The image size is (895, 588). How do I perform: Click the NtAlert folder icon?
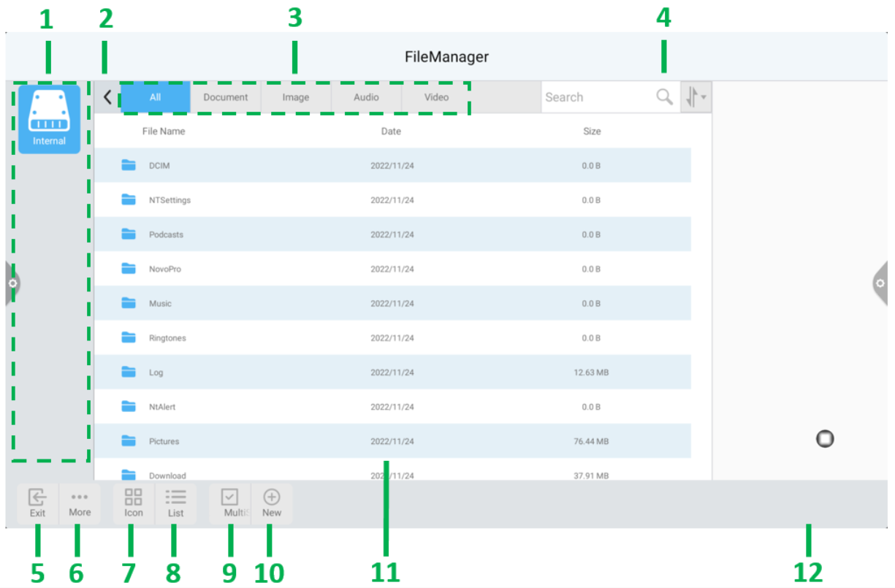(129, 406)
